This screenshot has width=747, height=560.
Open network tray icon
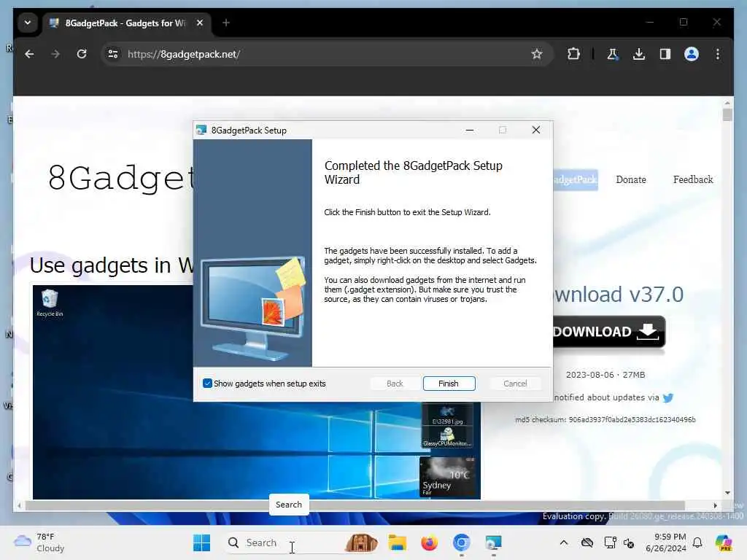(610, 542)
